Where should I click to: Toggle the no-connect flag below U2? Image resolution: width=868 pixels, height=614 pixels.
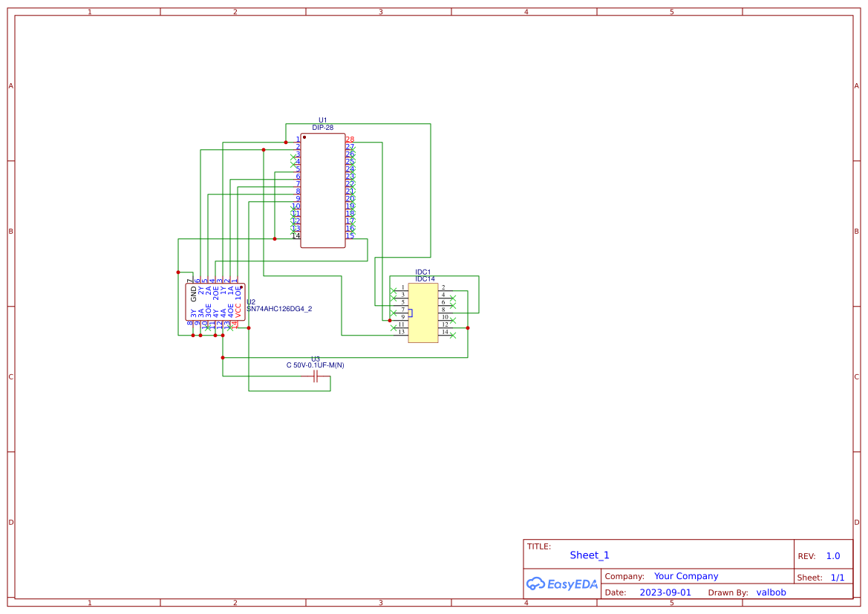[x=206, y=329]
